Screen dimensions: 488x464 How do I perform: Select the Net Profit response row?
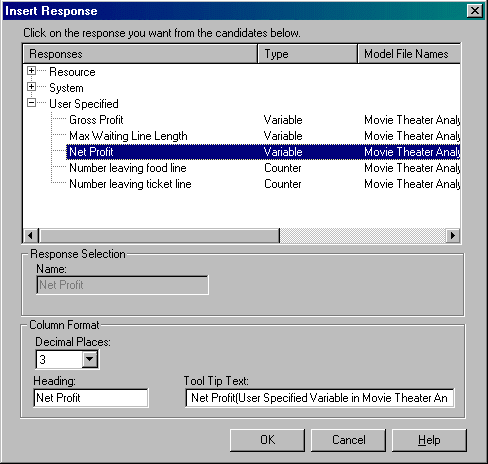pyautogui.click(x=263, y=152)
